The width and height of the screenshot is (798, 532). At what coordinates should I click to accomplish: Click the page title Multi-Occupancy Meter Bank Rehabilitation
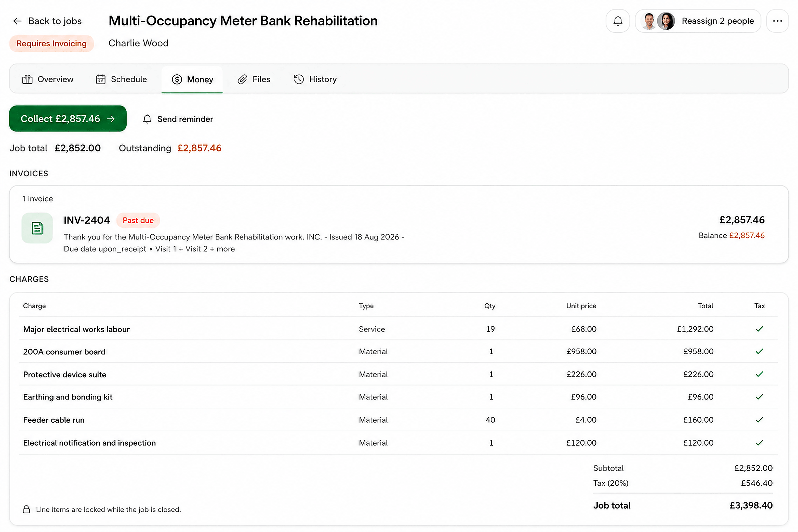(243, 21)
